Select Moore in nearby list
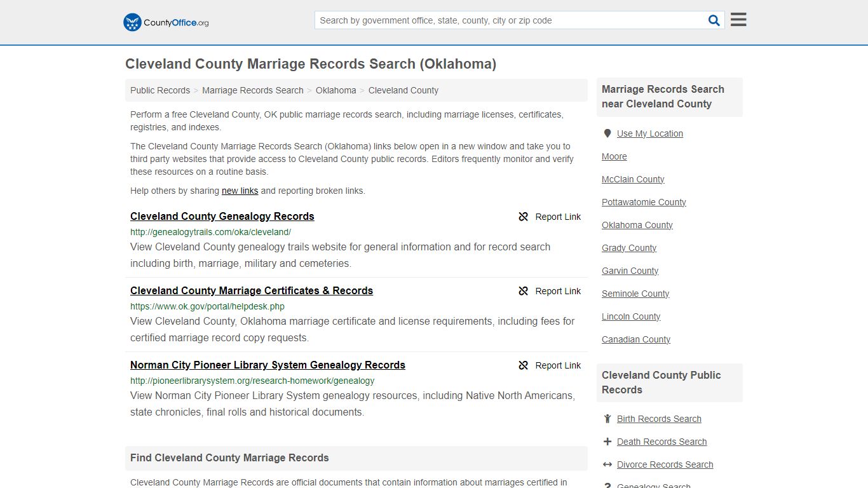 click(x=614, y=156)
